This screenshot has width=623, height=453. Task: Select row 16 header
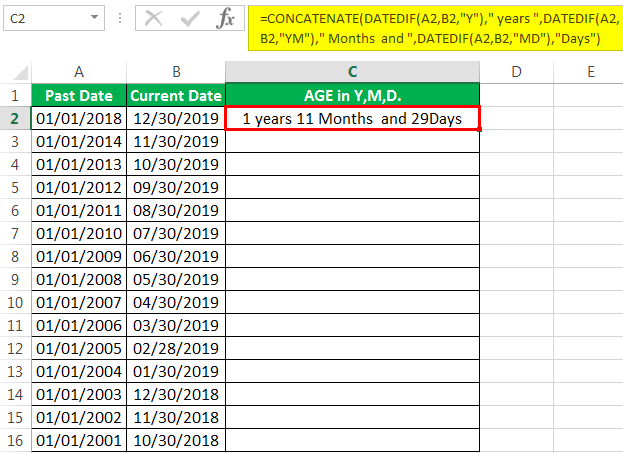click(x=15, y=441)
